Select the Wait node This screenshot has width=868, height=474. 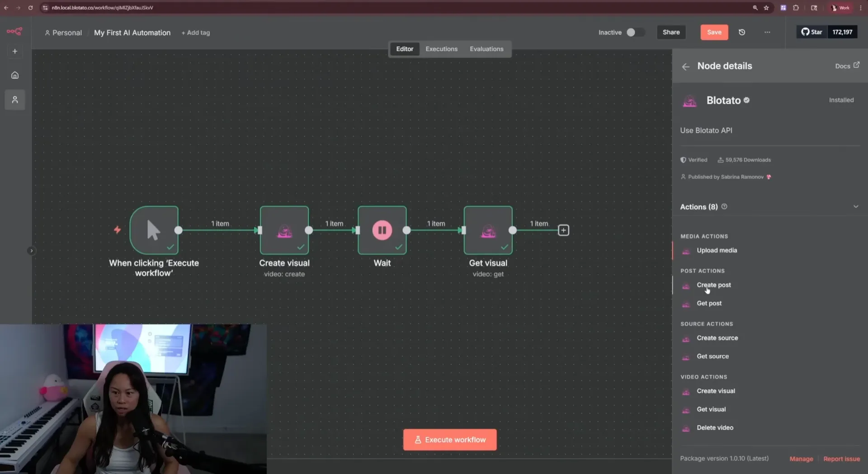(382, 230)
